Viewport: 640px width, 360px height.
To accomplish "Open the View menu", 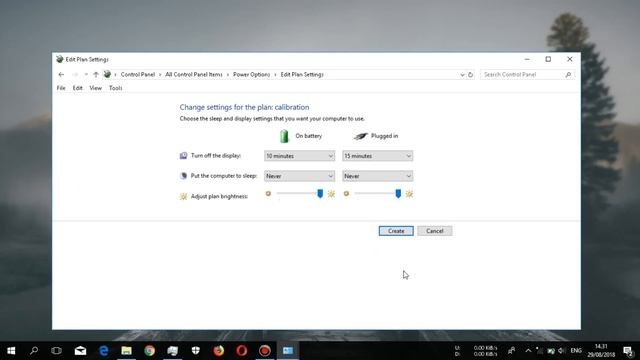I will (96, 88).
